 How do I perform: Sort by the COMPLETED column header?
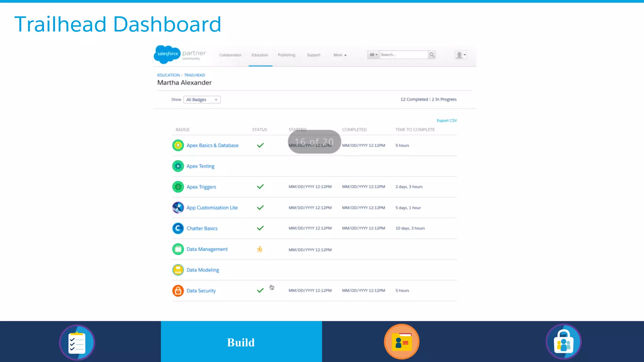tap(354, 129)
